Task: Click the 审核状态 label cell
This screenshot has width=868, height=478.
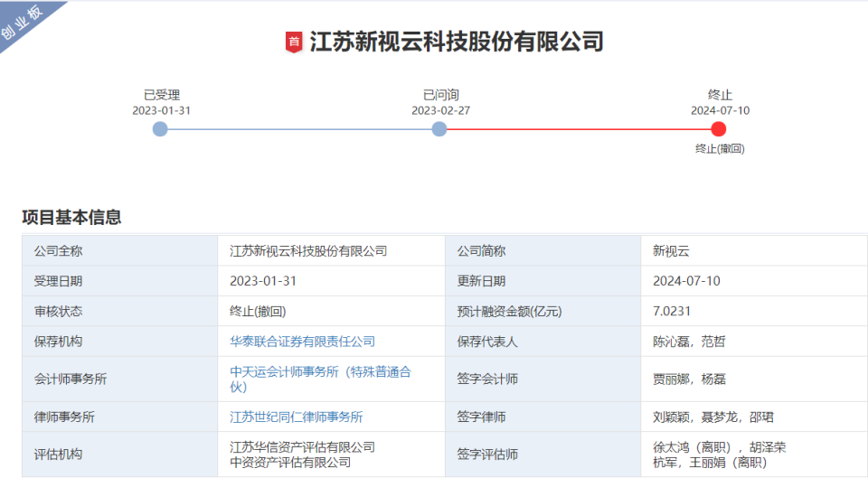Action: [x=119, y=311]
